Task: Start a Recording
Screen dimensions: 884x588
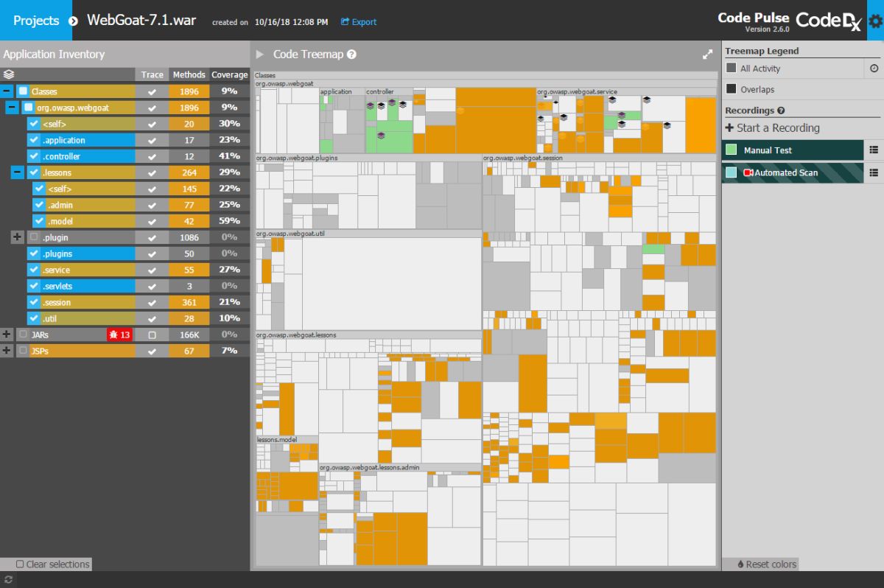Action: click(772, 128)
